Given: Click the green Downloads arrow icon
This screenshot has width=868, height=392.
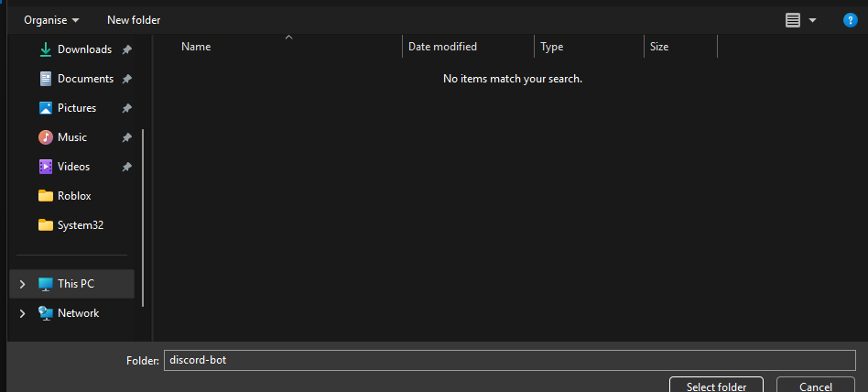Looking at the screenshot, I should point(46,49).
